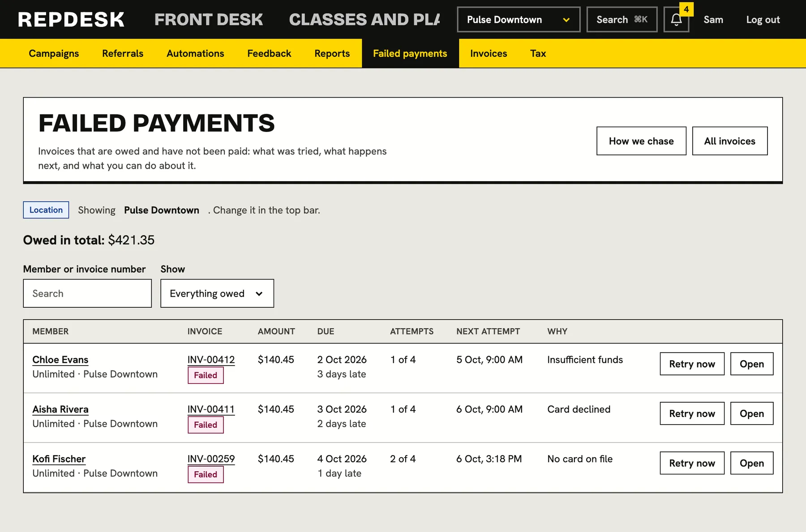Click the MEMBER column header
Image resolution: width=806 pixels, height=532 pixels.
pyautogui.click(x=51, y=332)
